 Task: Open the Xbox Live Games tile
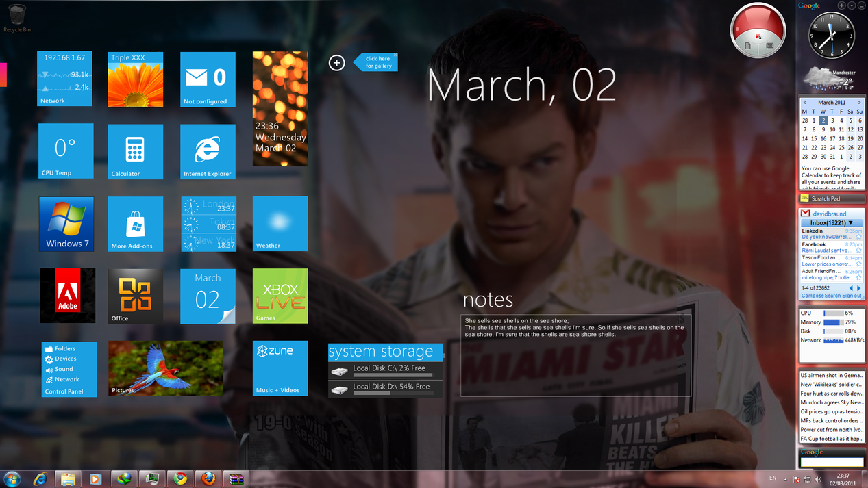pos(280,296)
